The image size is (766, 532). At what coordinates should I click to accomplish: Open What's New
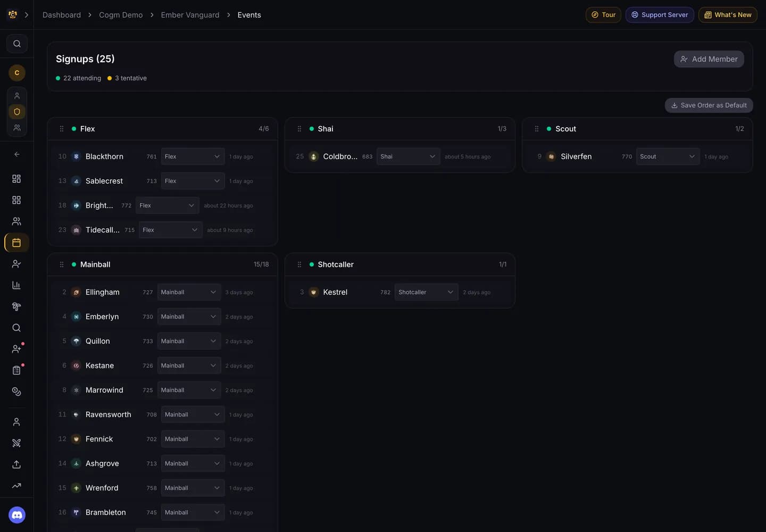point(728,15)
